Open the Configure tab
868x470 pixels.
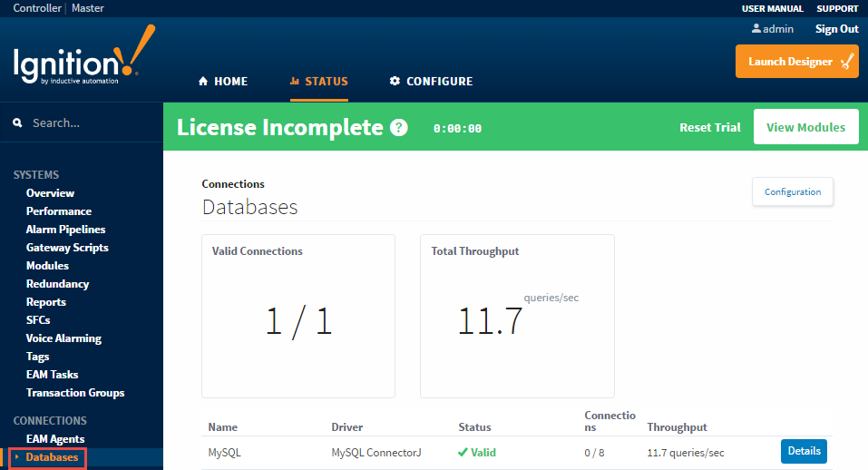click(431, 82)
